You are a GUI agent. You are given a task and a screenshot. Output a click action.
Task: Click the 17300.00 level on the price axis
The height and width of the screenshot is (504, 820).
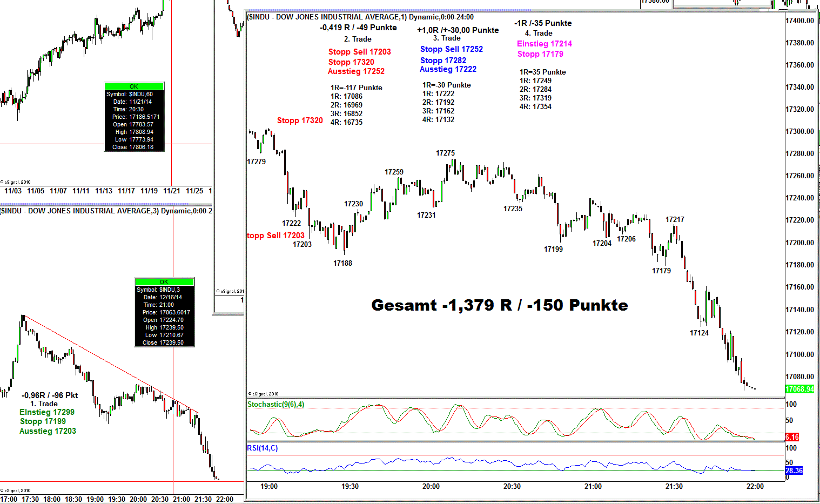pos(799,131)
